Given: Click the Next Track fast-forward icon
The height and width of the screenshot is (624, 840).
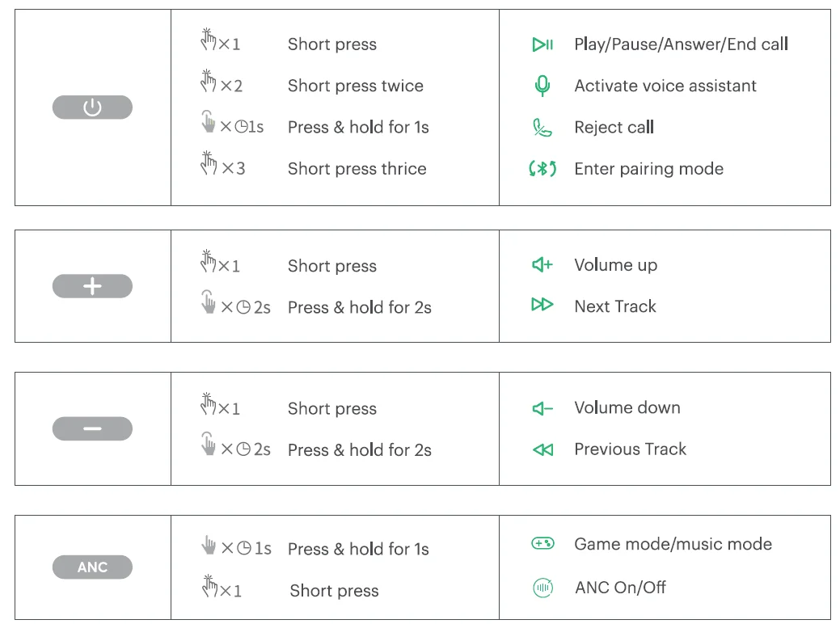Looking at the screenshot, I should 542,305.
